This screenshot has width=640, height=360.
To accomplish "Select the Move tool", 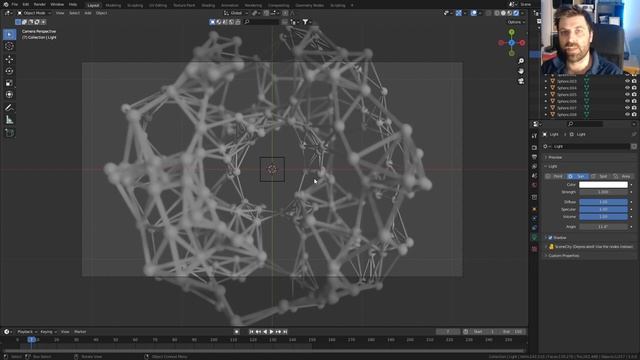I will click(x=9, y=59).
